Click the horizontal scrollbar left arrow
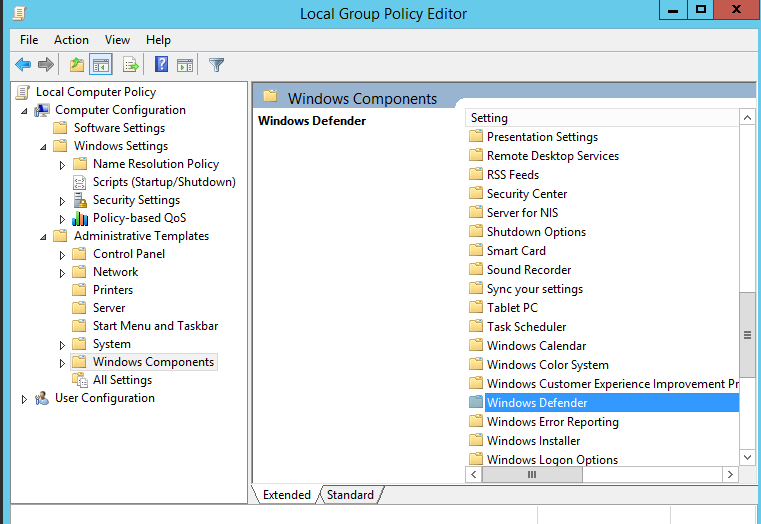The width and height of the screenshot is (761, 524). [474, 475]
